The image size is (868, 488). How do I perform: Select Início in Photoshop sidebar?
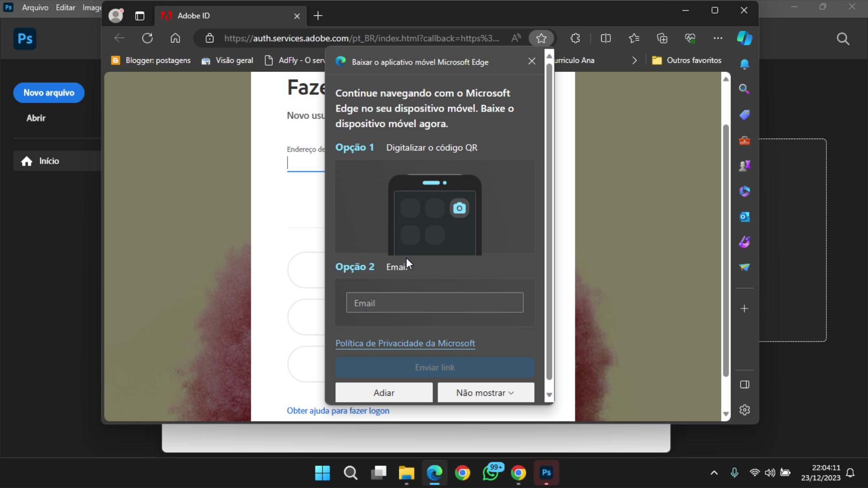[57, 161]
